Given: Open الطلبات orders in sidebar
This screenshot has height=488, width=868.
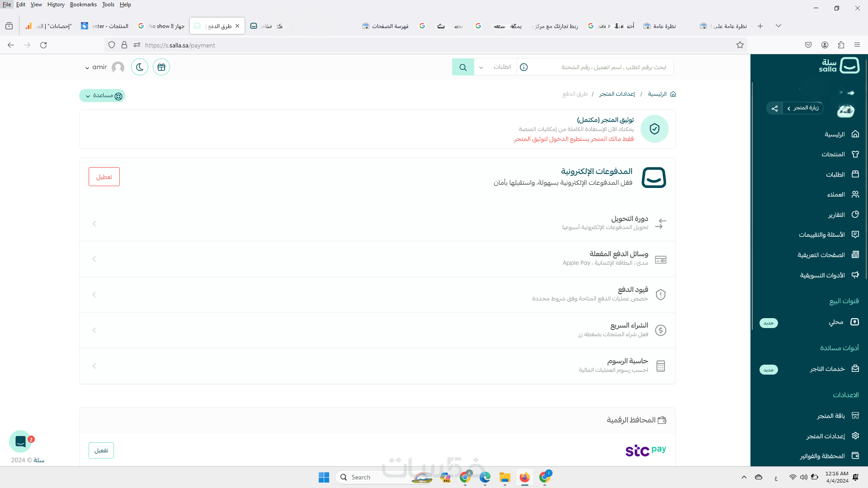Looking at the screenshot, I should [x=843, y=174].
